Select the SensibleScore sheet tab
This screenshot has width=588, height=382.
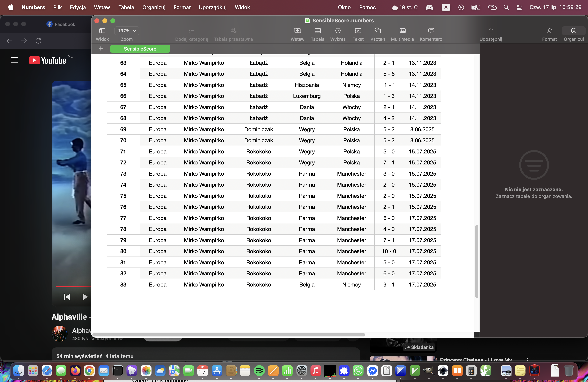tap(140, 49)
